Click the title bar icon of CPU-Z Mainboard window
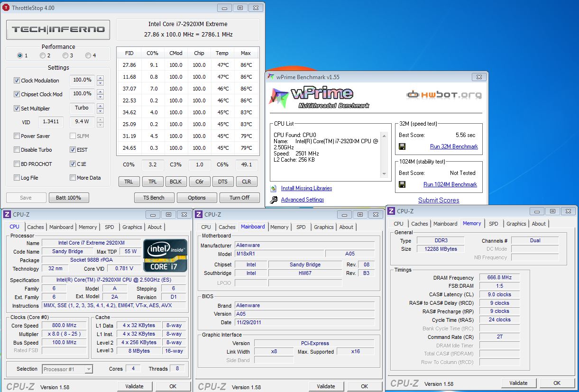This screenshot has height=392, width=579. click(199, 214)
